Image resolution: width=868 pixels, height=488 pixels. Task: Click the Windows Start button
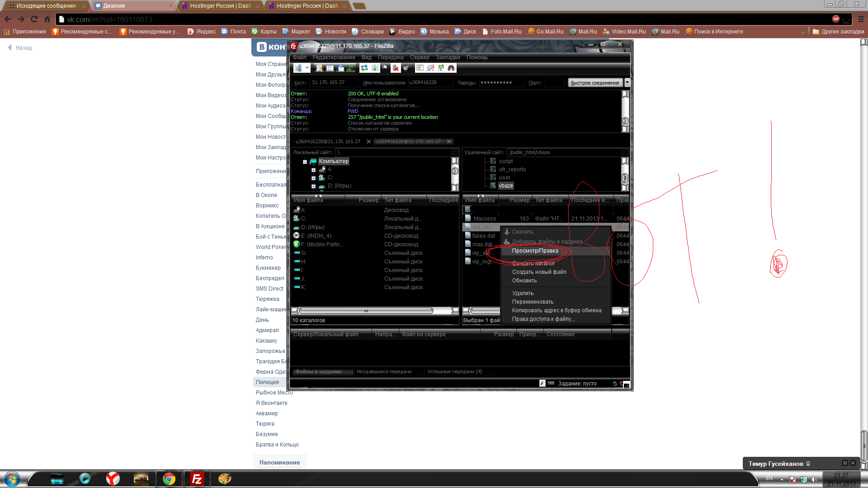(x=12, y=479)
